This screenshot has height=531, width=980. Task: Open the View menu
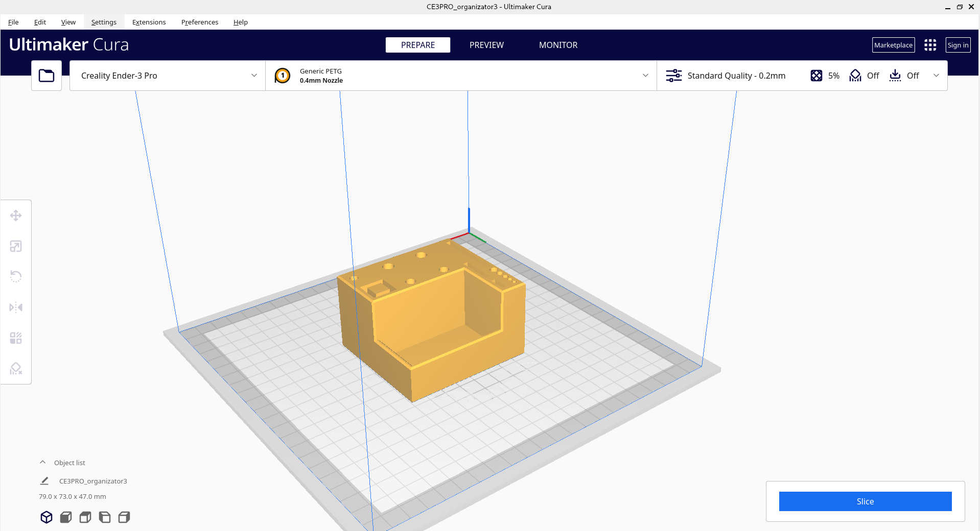(68, 22)
